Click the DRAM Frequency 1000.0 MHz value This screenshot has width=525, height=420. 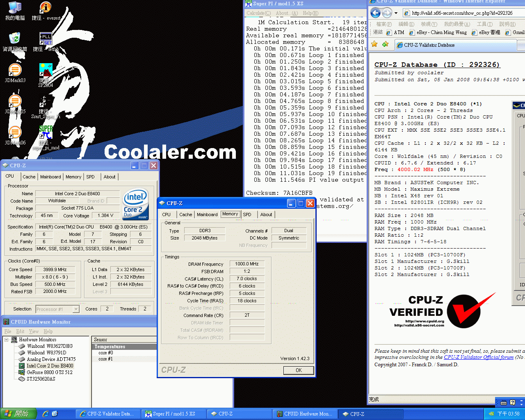pos(247,264)
